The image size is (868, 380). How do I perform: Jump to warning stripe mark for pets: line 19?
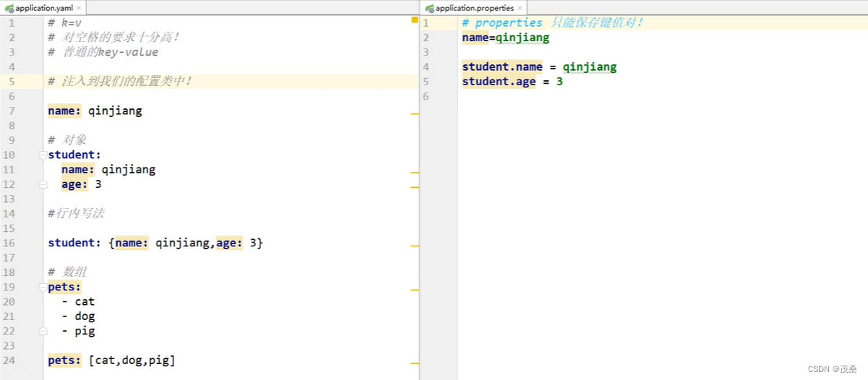[414, 290]
